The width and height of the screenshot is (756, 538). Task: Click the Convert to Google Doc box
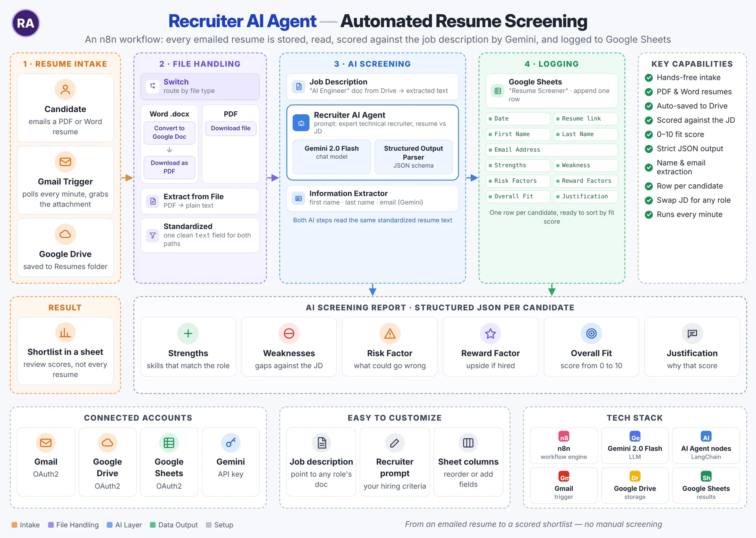coord(169,133)
